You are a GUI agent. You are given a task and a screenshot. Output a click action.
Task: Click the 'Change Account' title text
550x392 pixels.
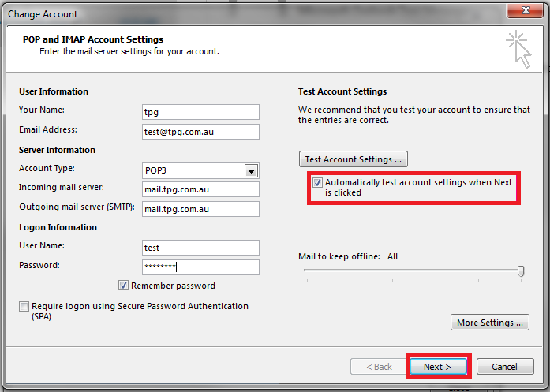[x=43, y=14]
